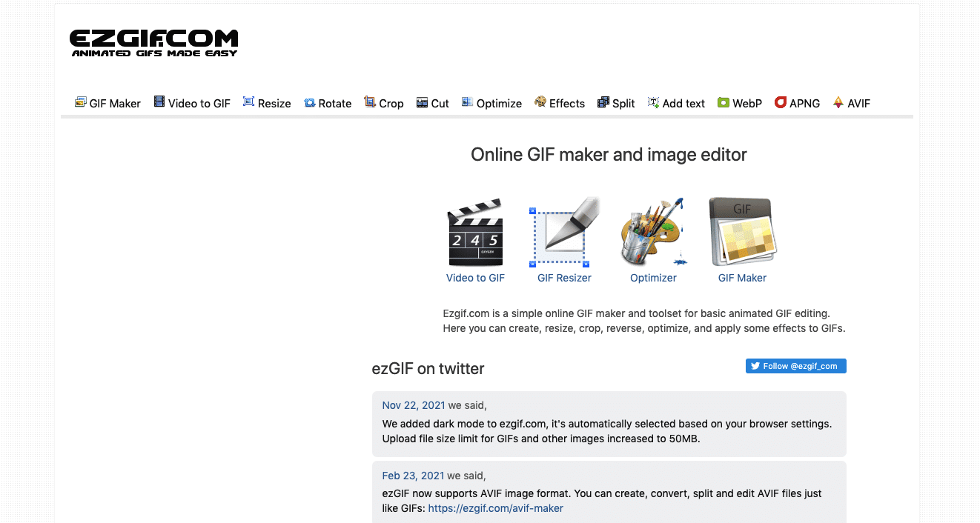This screenshot has width=980, height=523.
Task: Open the large Optimizer paint bucket image
Action: click(x=653, y=232)
